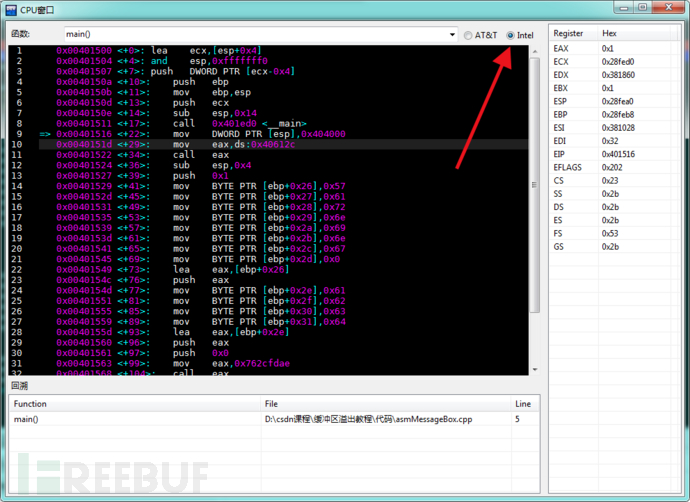Minimize the CPU window
Viewport: 690px width, 502px height.
click(624, 7)
